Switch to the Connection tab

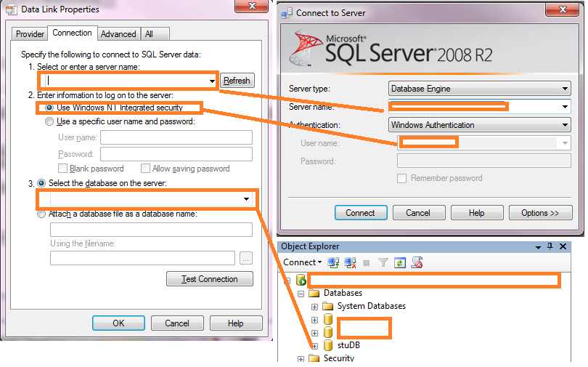click(73, 33)
